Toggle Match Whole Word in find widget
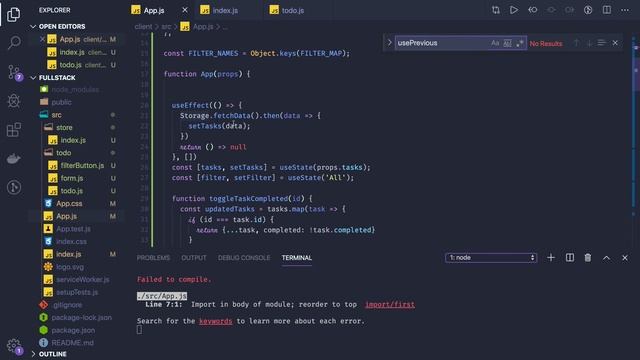The width and height of the screenshot is (640, 360). click(x=507, y=43)
